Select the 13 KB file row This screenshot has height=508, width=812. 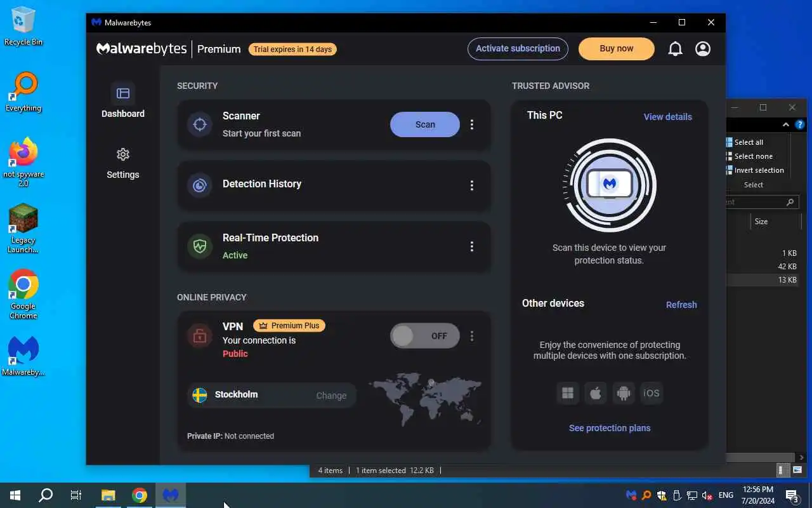[764, 280]
